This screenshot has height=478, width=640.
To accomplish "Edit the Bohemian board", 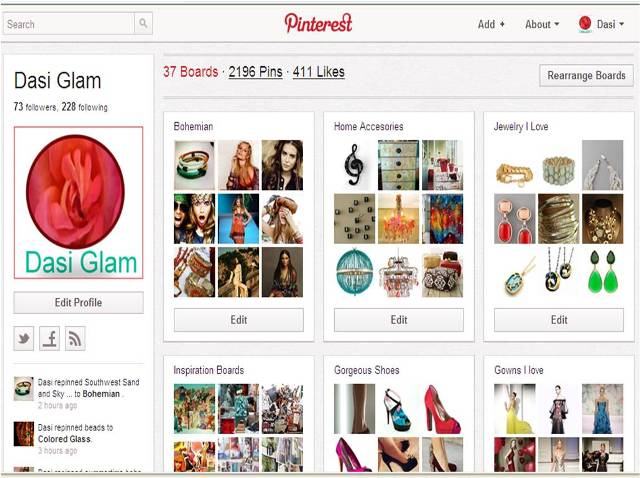I will point(239,320).
